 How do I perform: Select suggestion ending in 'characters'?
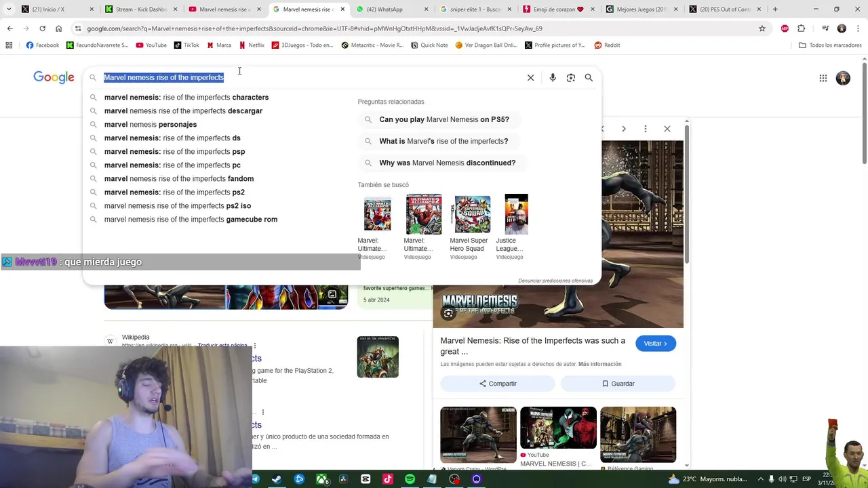[x=186, y=98]
